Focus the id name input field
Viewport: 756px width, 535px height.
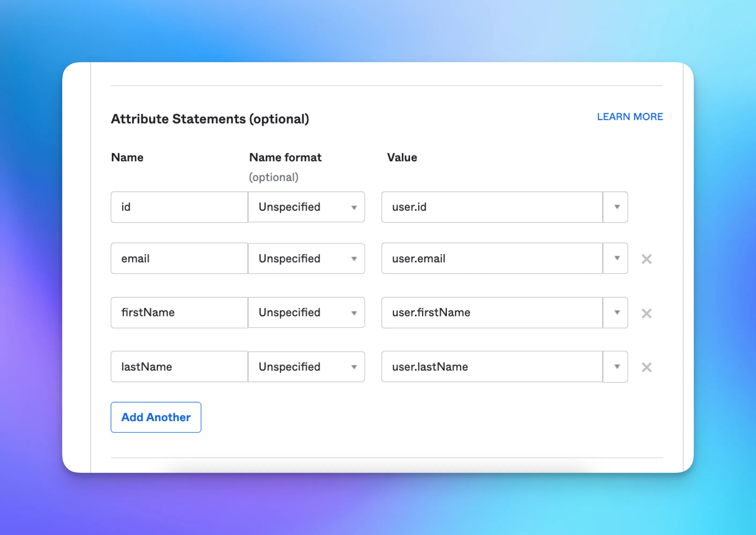coord(179,207)
